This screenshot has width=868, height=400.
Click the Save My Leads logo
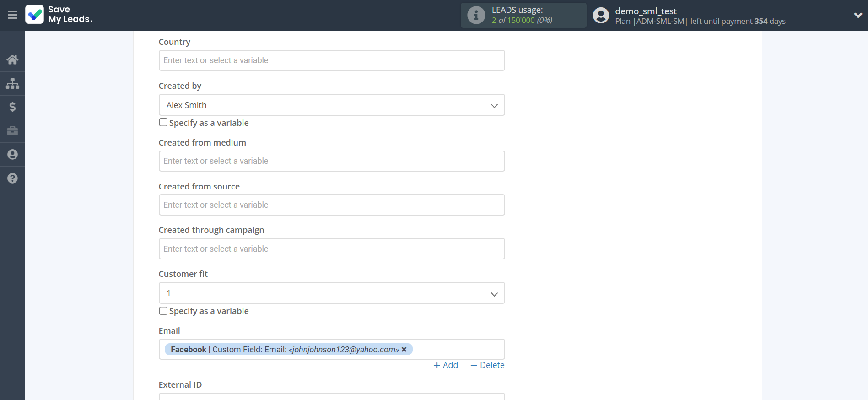pyautogui.click(x=59, y=15)
